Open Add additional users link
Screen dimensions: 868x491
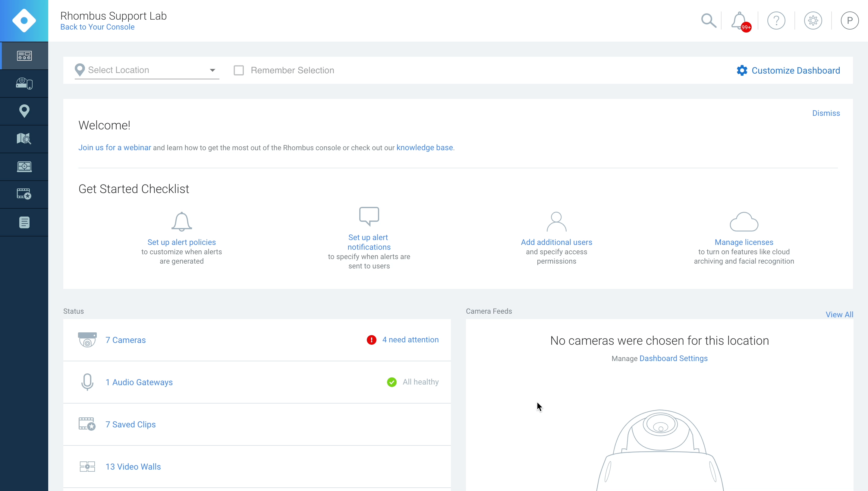[556, 242]
